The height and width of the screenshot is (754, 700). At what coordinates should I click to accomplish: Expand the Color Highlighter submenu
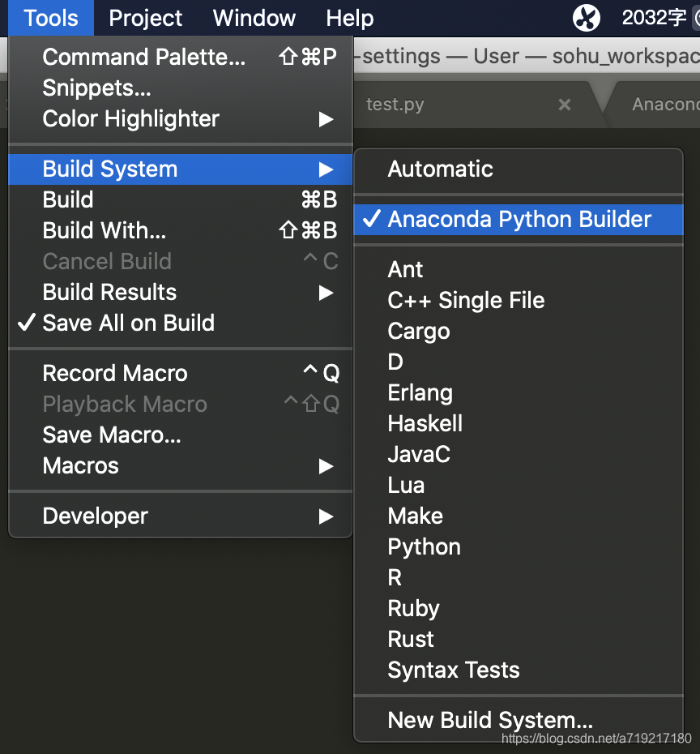coord(131,118)
